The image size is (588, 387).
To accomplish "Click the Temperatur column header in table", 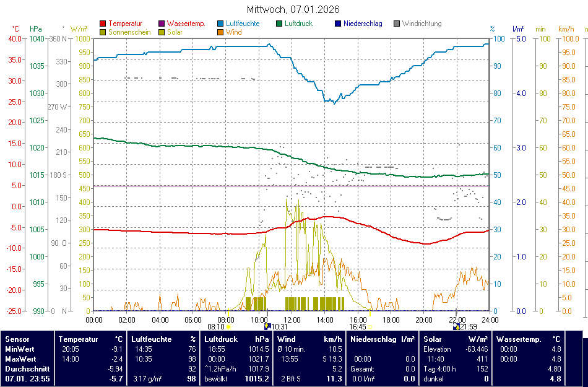I will (x=79, y=339).
